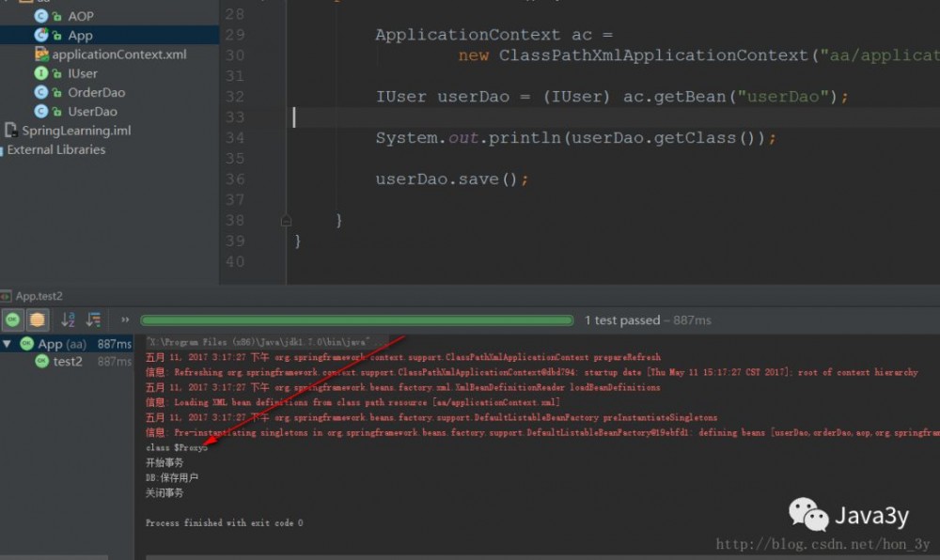The width and height of the screenshot is (940, 560).
Task: Click on 'ClassPathXmlApplicationContext' in the code
Action: 653,55
